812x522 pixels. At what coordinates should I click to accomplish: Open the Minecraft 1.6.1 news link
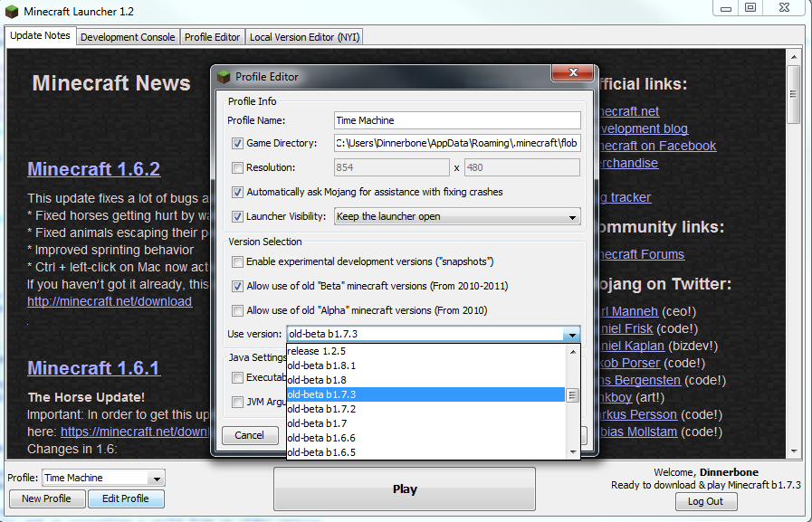(94, 368)
